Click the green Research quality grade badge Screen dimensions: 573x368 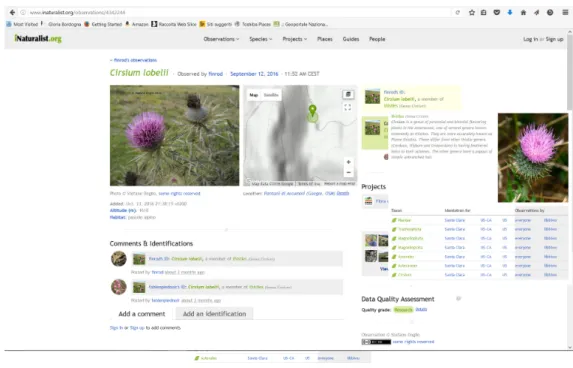(x=403, y=310)
